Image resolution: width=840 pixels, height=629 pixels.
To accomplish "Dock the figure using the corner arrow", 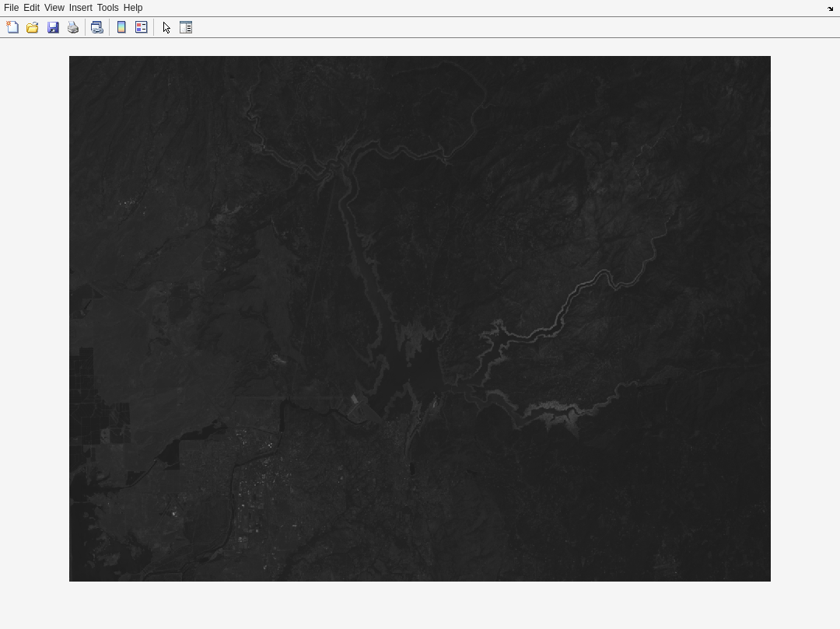I will pyautogui.click(x=830, y=9).
